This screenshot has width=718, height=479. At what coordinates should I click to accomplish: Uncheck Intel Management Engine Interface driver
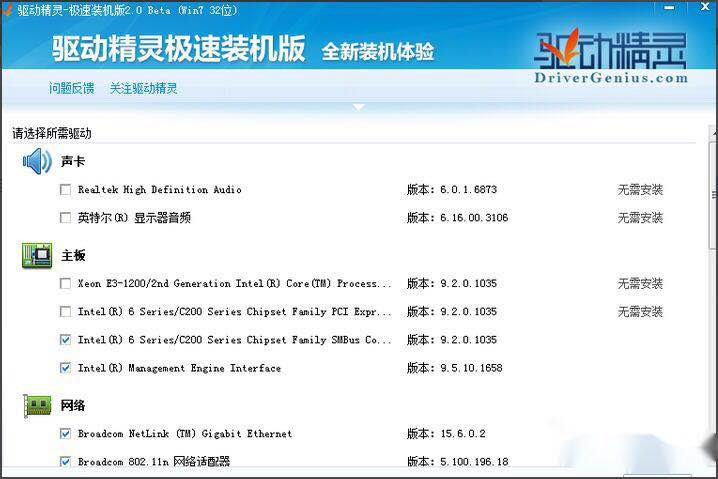click(x=65, y=368)
